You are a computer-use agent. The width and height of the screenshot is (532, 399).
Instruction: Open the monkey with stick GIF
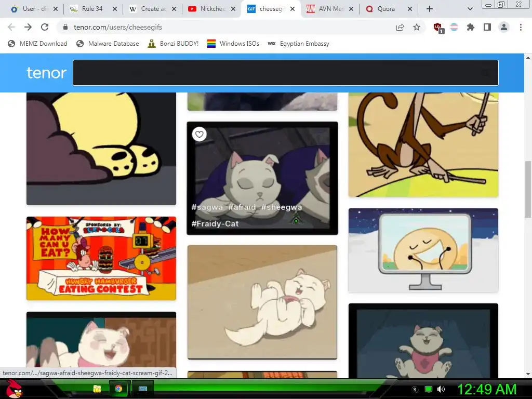click(x=423, y=144)
